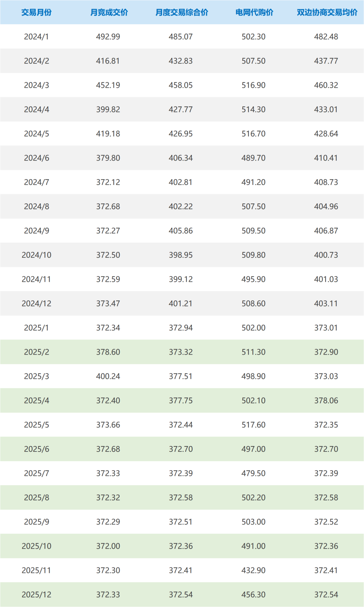Select the 399.82 price cell
364x607 pixels.
108,110
